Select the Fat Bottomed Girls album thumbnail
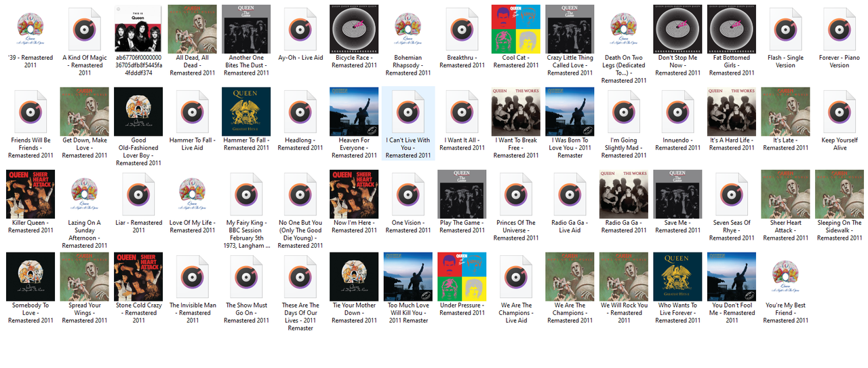This screenshot has height=368, width=868. pos(732,29)
